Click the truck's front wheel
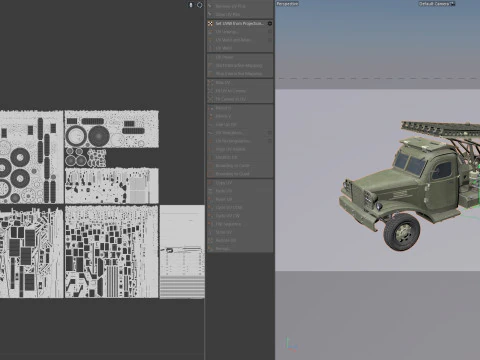The image size is (480, 360). [402, 232]
